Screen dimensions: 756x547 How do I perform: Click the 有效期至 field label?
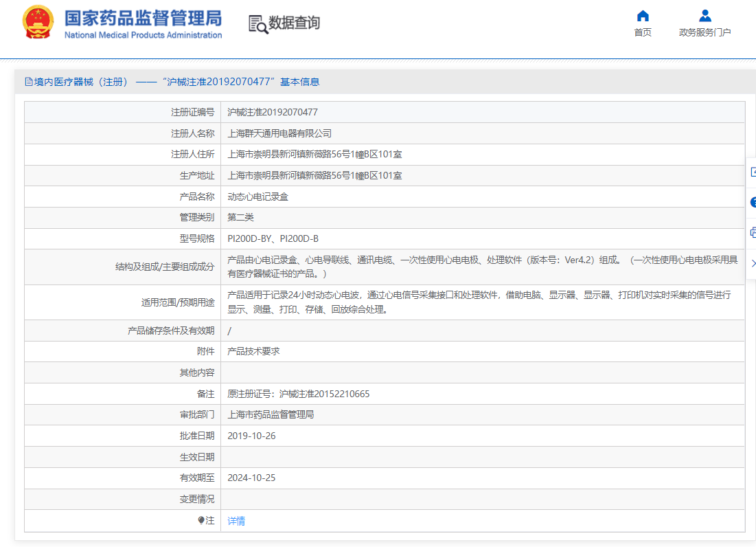point(196,478)
